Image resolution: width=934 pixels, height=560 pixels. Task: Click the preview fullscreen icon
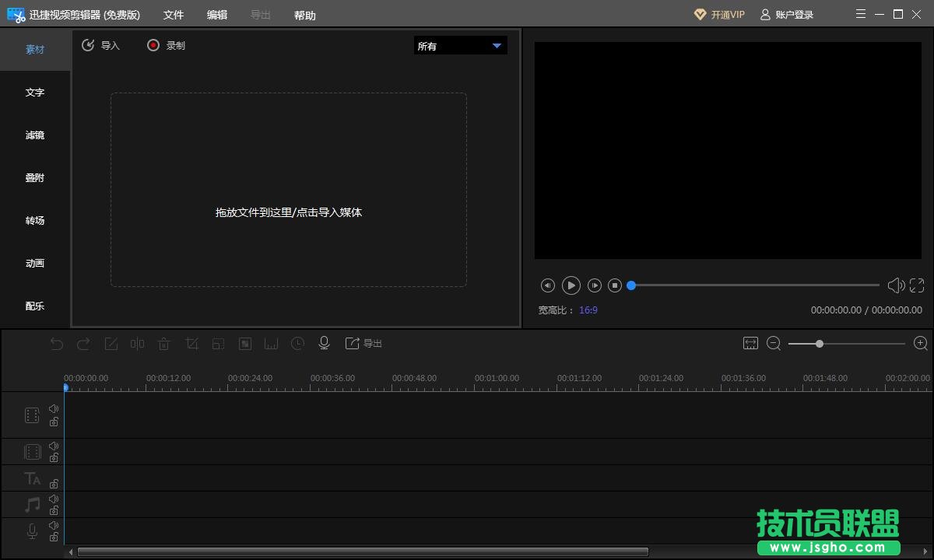point(917,285)
